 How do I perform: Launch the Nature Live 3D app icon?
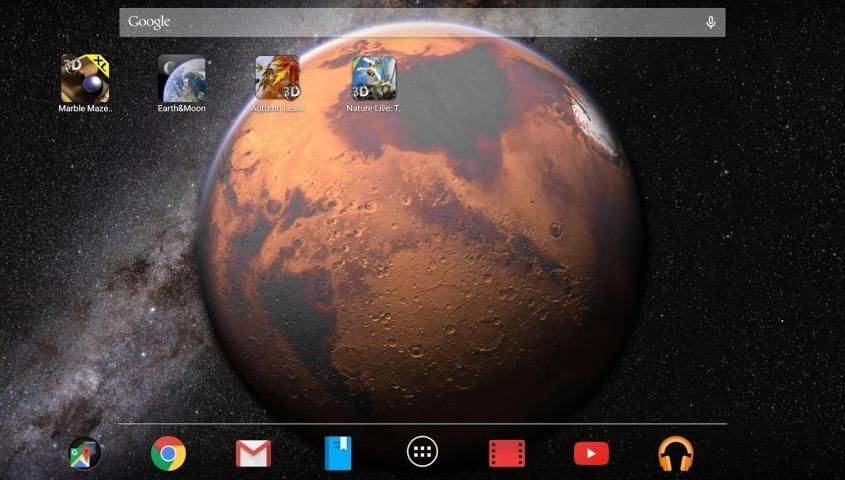tap(374, 78)
